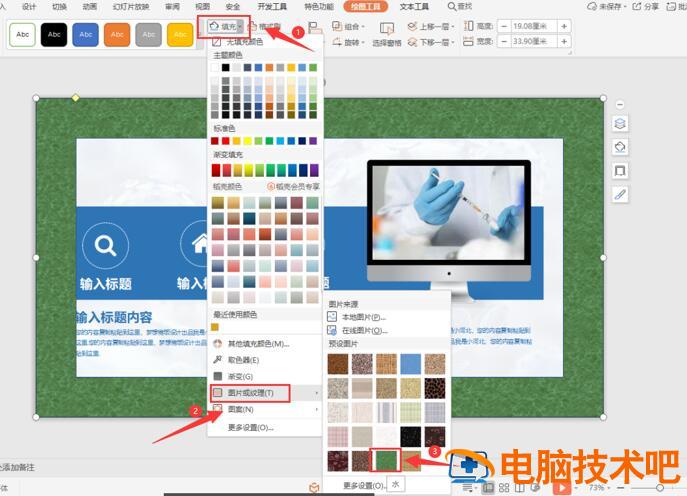
Task: Pick the recently used gold color swatch
Action: click(215, 327)
